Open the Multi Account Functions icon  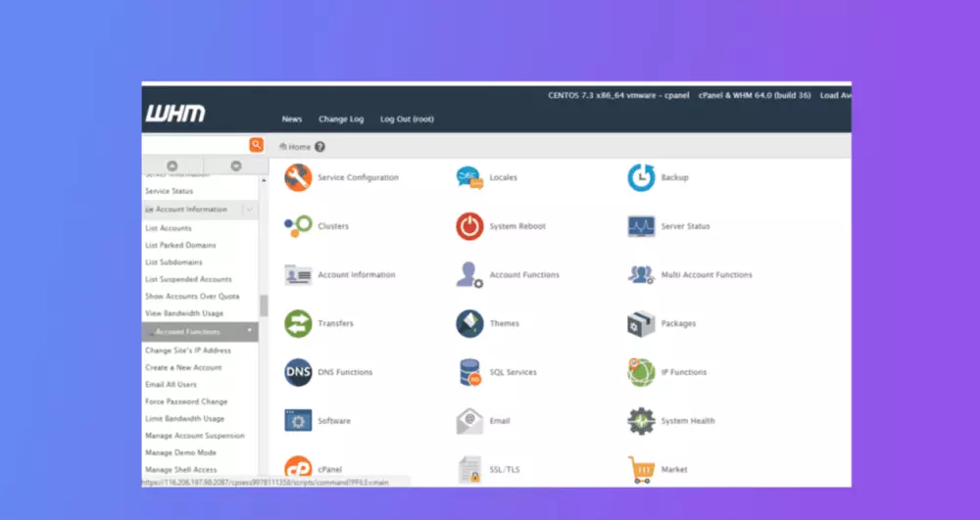tap(641, 274)
